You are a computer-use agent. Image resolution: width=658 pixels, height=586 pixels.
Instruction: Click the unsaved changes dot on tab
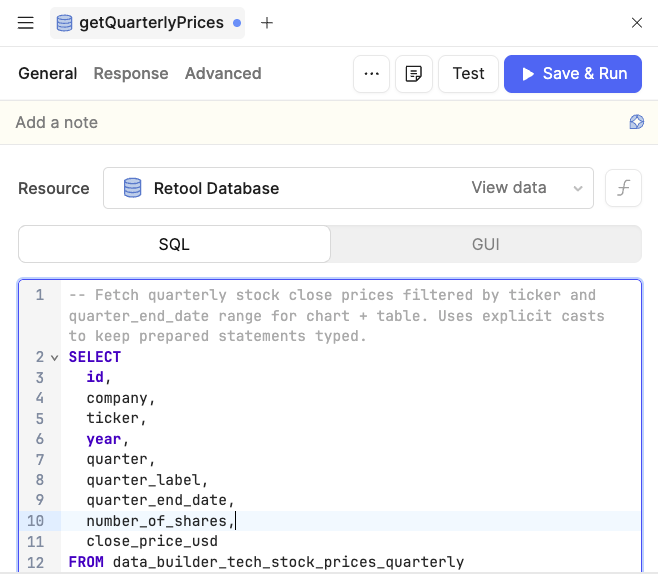tap(237, 23)
